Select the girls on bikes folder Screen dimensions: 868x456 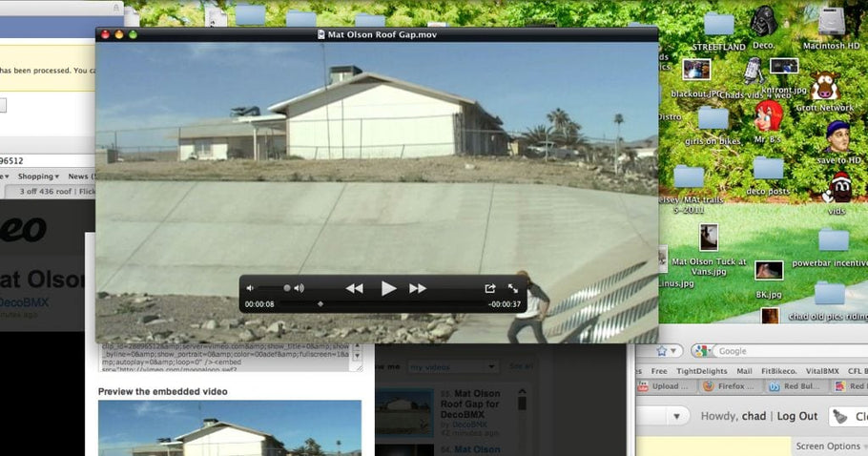(713, 119)
